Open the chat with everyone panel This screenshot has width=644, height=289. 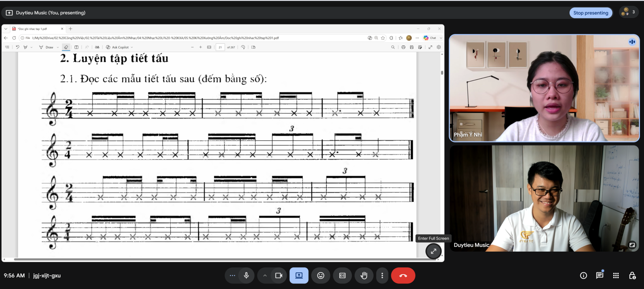pyautogui.click(x=600, y=275)
